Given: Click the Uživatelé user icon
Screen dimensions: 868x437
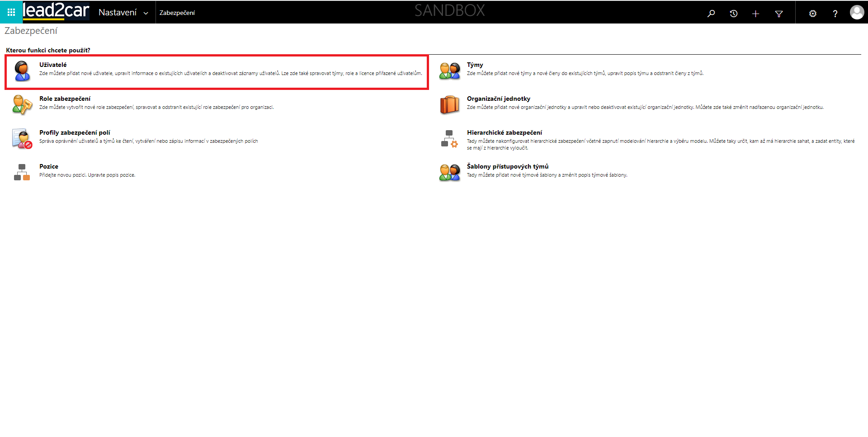Looking at the screenshot, I should (22, 71).
